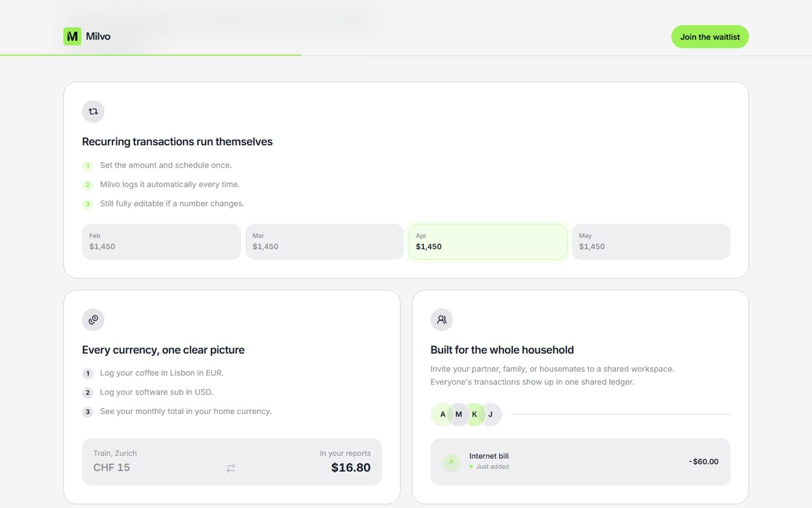Click the Join the waitlist button
Viewport: 812px width, 508px height.
709,37
